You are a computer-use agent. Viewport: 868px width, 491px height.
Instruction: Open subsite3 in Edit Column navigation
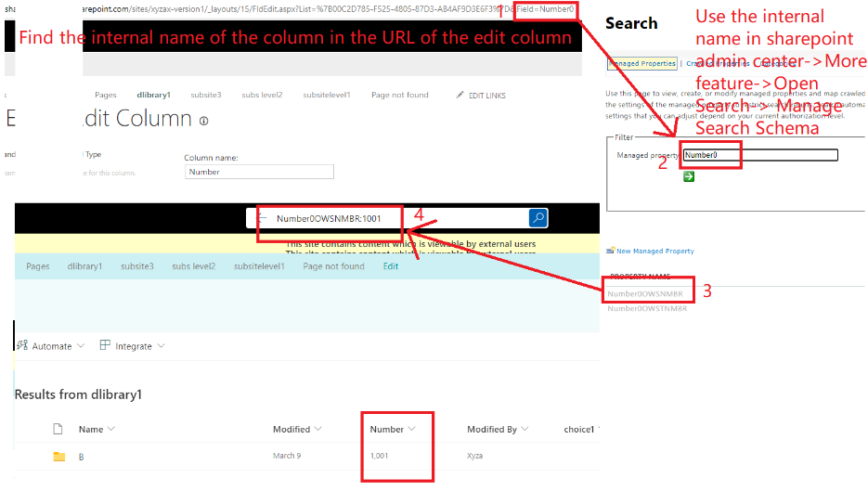(206, 96)
